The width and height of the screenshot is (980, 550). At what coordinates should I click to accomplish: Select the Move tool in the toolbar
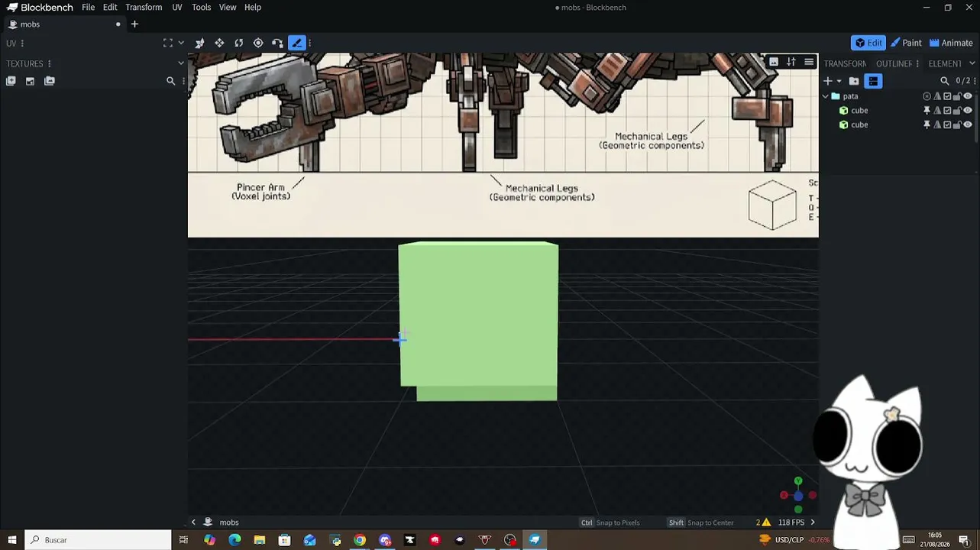pos(219,43)
